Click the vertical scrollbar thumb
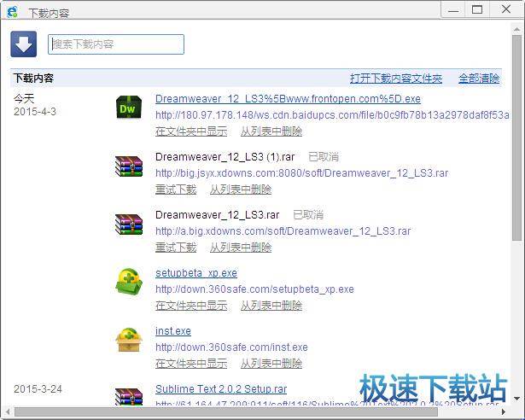525x420 pixels. click(516, 137)
